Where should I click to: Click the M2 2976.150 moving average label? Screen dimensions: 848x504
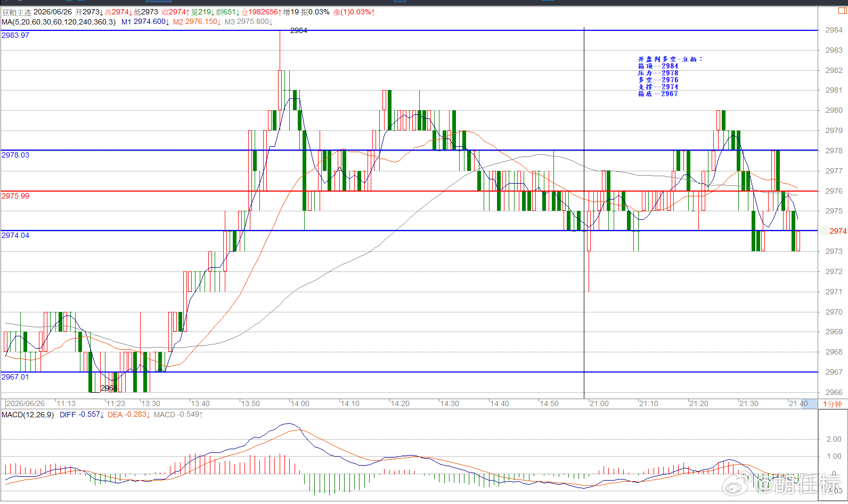(x=197, y=22)
